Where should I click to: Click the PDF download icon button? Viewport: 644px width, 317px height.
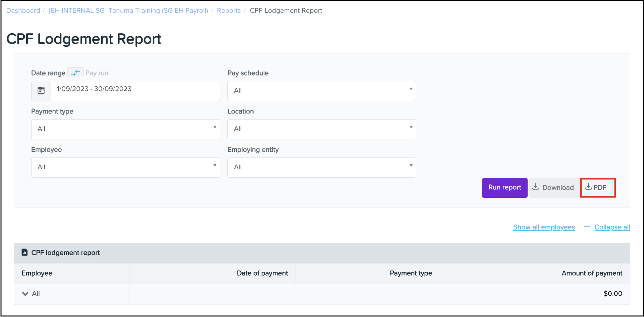597,187
